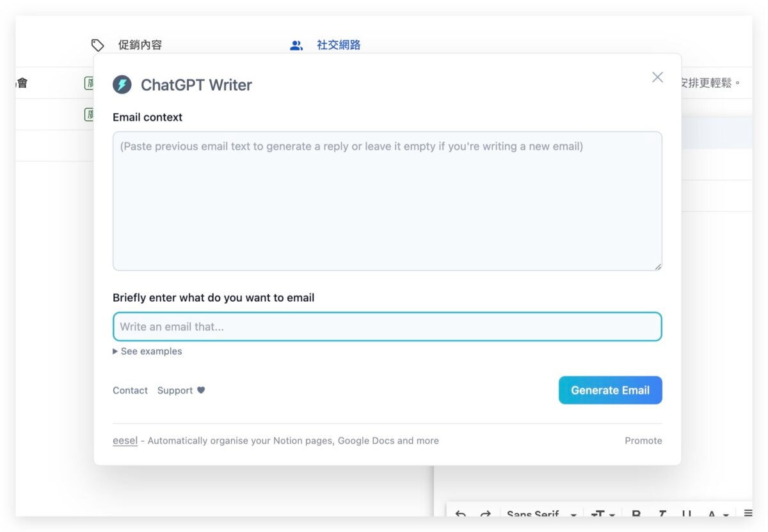768x532 pixels.
Task: Click the Promote link
Action: point(643,441)
